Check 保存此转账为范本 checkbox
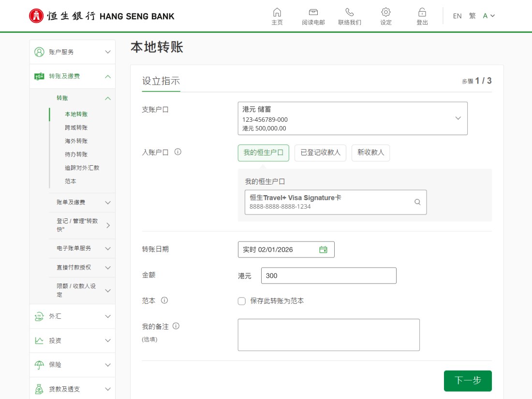Image resolution: width=532 pixels, height=399 pixels. pos(242,301)
